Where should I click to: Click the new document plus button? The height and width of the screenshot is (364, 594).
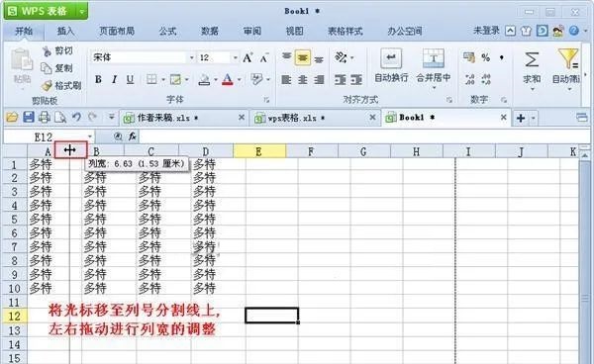pos(521,118)
